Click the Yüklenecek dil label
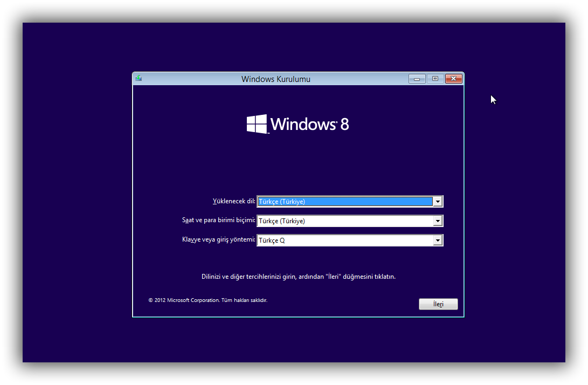This screenshot has width=588, height=385. point(234,201)
